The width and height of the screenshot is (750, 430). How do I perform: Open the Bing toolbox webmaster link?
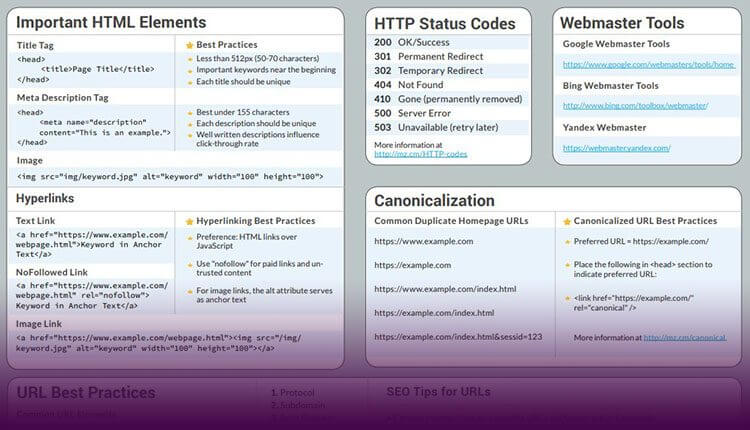coord(635,106)
